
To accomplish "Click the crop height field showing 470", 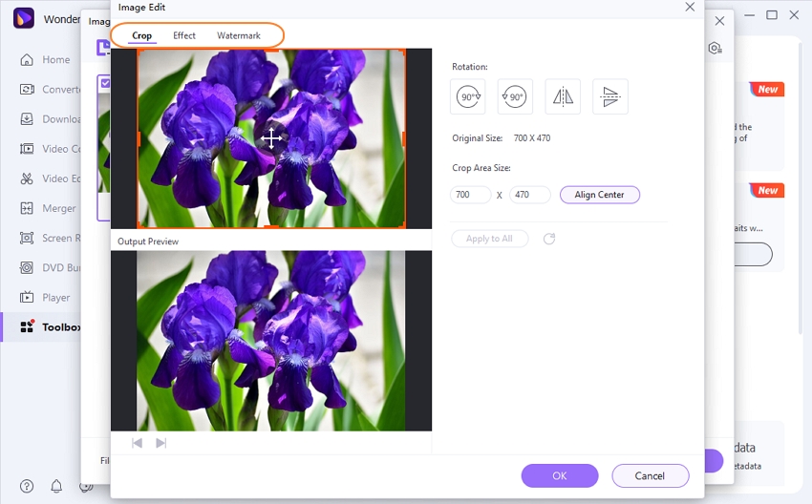I will [x=530, y=195].
